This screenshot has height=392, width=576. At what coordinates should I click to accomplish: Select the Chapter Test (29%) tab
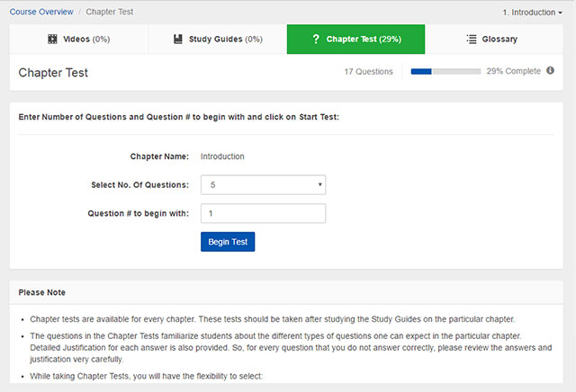(x=355, y=40)
